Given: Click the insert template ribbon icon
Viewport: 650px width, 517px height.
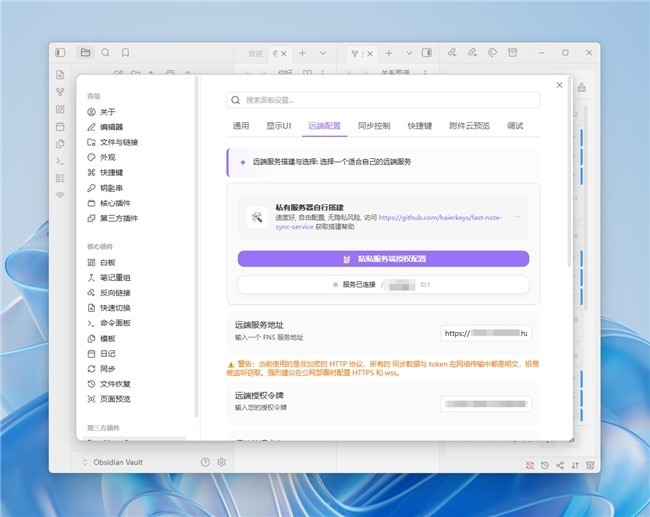Looking at the screenshot, I should pos(60,144).
